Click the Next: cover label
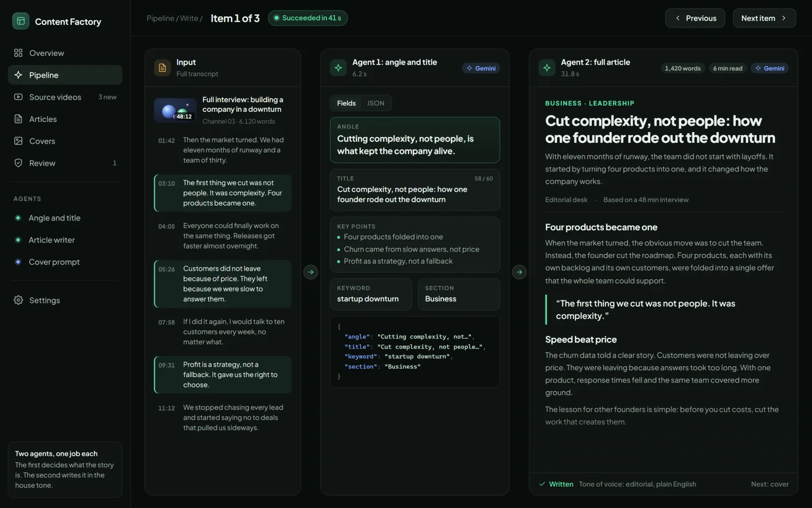The width and height of the screenshot is (812, 508). click(770, 484)
